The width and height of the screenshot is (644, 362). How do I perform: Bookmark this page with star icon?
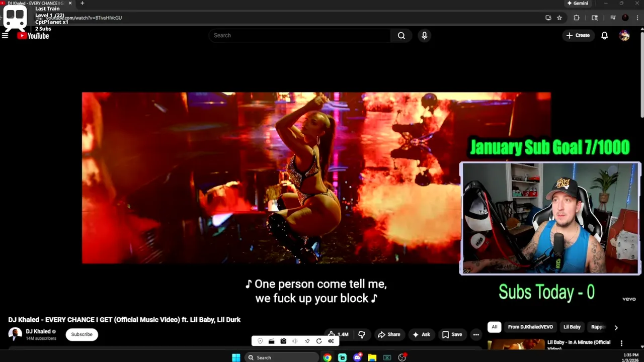(559, 18)
